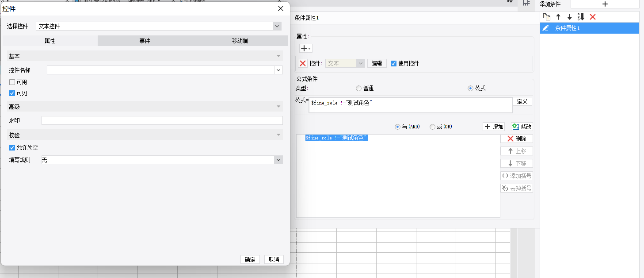Move condition up with the up arrow icon
Screen dimensions: 644x278
pos(558,17)
